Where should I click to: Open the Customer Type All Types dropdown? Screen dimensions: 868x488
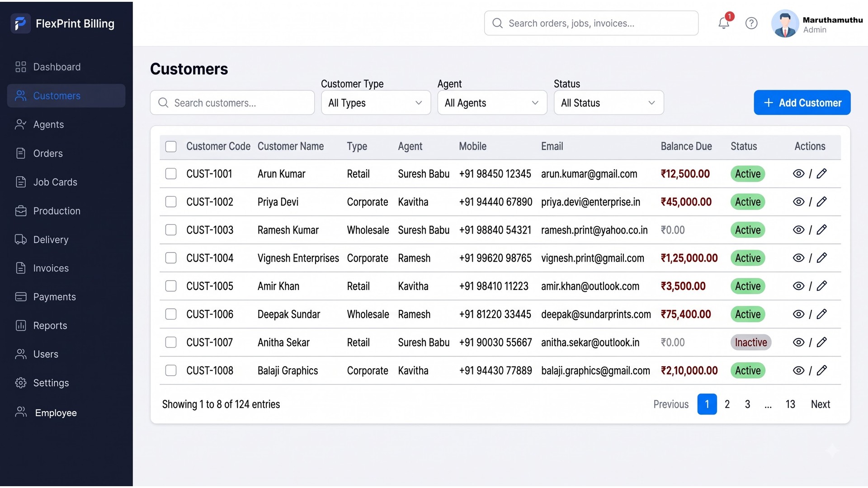[376, 103]
